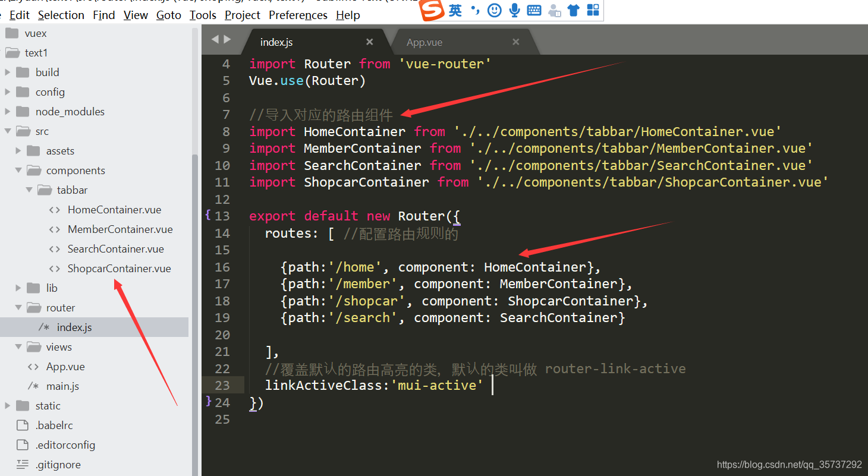The width and height of the screenshot is (868, 476).
Task: Open main.js in the sidebar
Action: (63, 386)
